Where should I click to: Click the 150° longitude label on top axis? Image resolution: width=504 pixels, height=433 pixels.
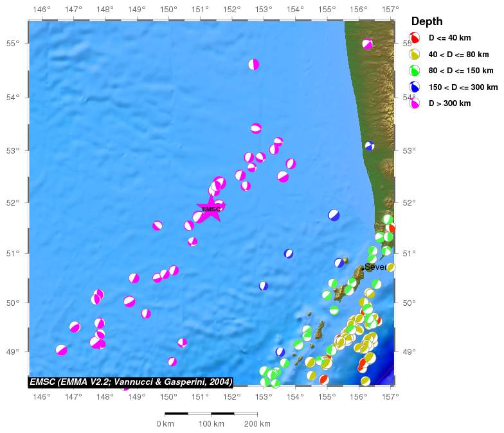(168, 10)
